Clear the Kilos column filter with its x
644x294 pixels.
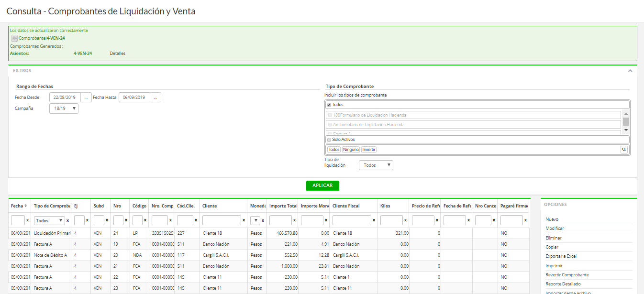point(405,221)
